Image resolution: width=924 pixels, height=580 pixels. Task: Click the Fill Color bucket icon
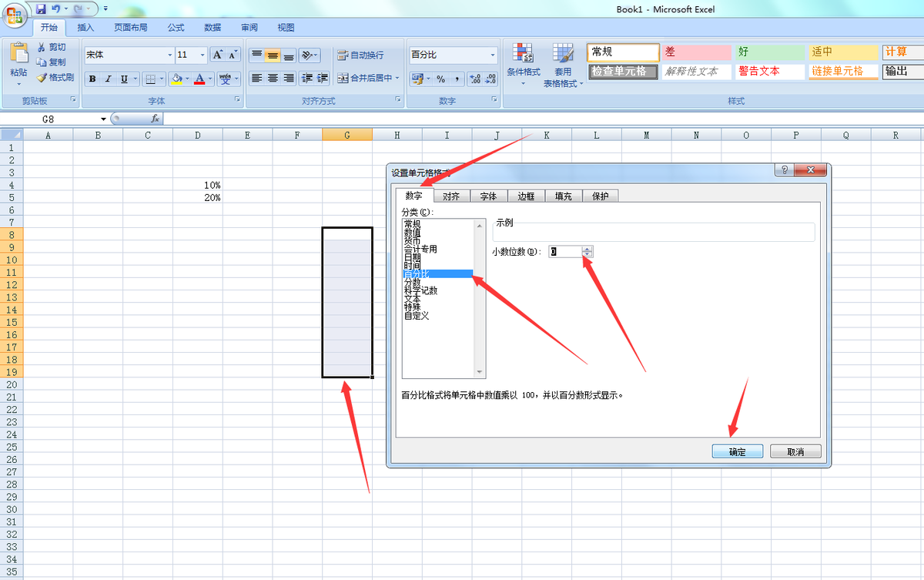176,79
